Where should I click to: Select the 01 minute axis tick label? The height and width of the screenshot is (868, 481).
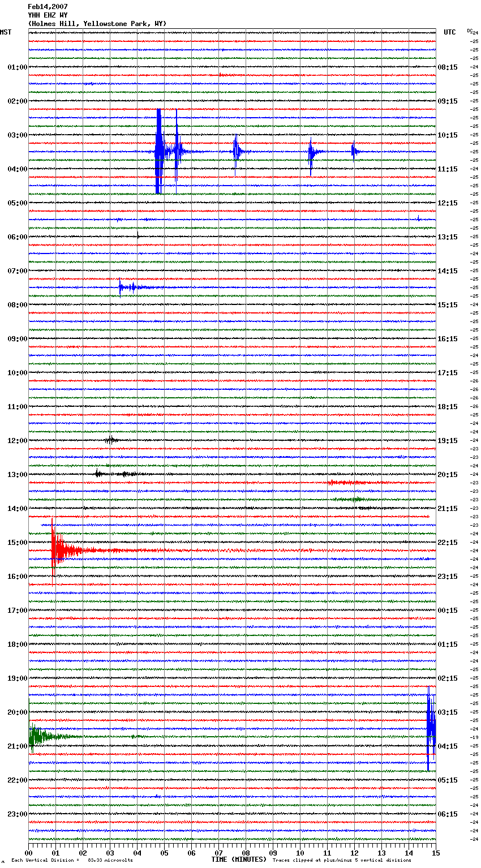click(55, 853)
